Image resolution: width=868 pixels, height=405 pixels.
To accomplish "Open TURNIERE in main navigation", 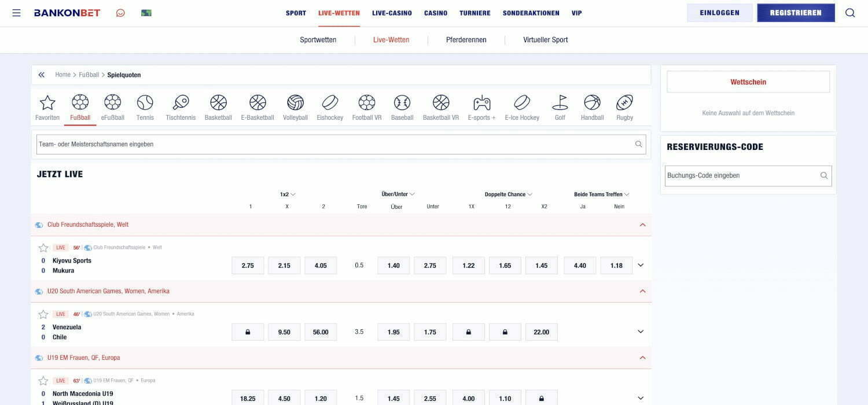I will point(475,13).
